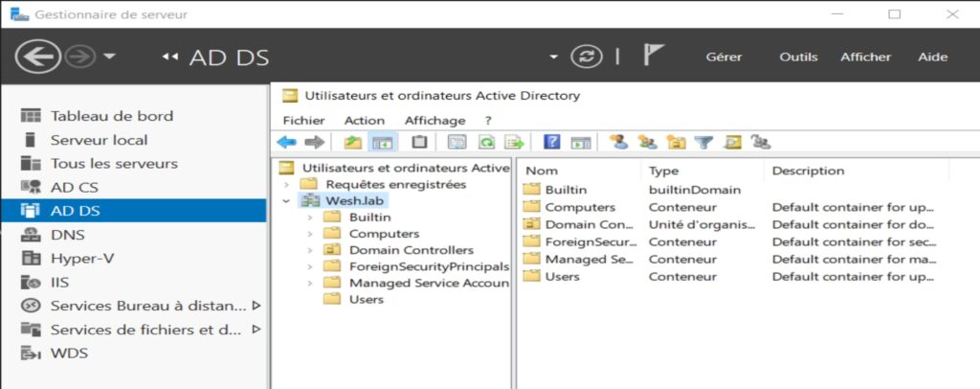980x389 pixels.
Task: Create a new user with the user icon
Action: 619,143
